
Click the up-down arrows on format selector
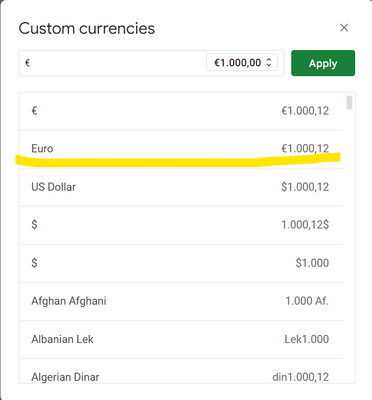tap(269, 62)
